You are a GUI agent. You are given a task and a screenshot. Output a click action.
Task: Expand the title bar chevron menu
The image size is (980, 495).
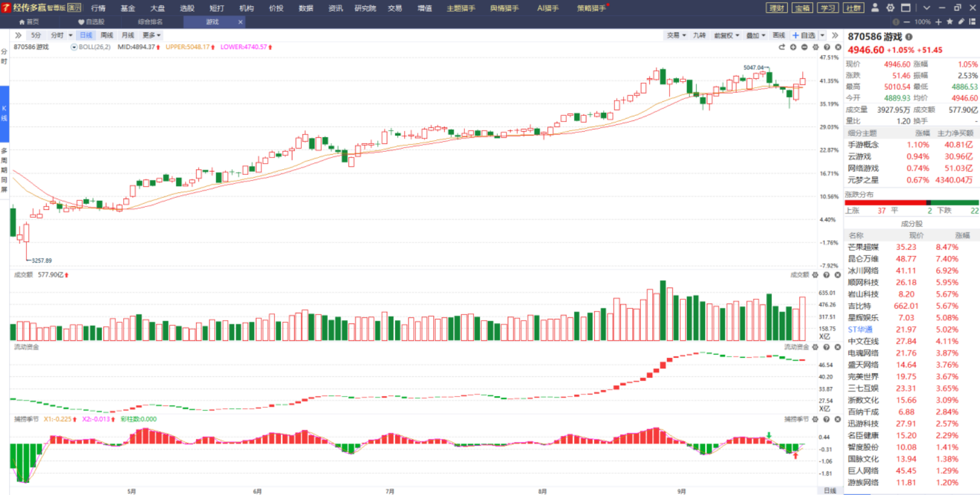point(927,8)
